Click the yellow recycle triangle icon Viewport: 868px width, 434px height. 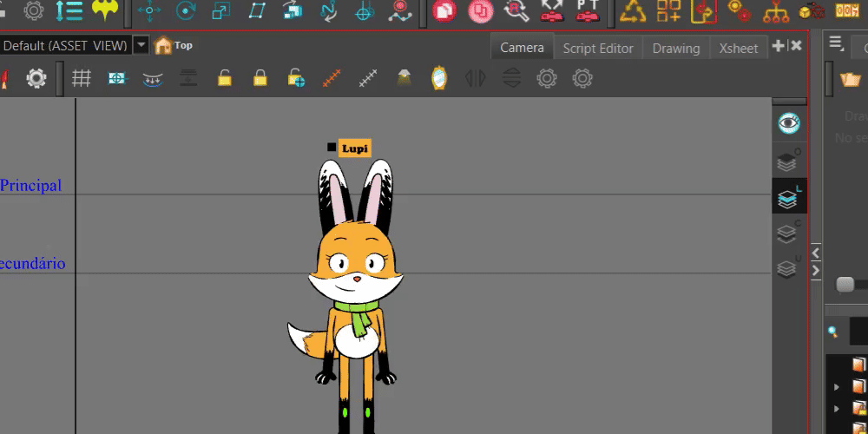click(634, 11)
